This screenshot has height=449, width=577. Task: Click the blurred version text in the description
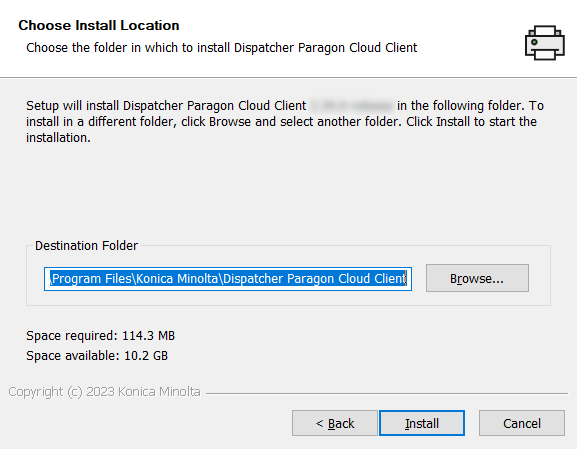coord(351,106)
